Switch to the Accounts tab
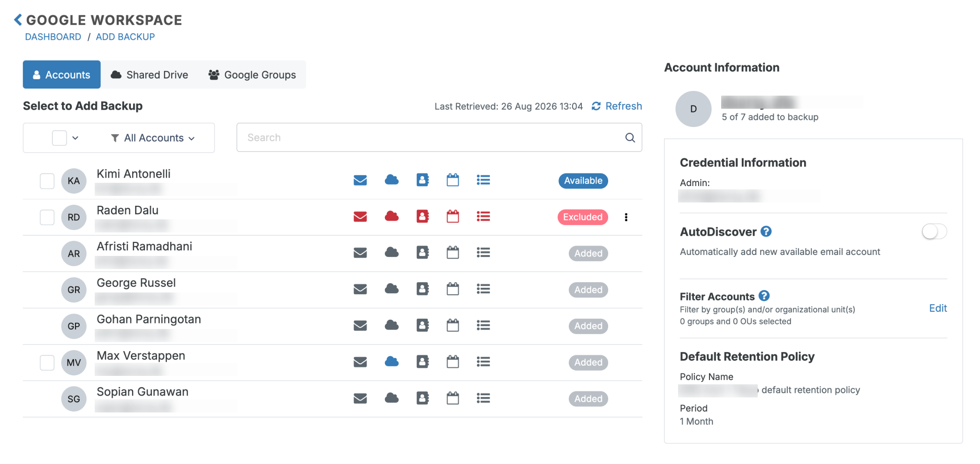This screenshot has width=980, height=464. [61, 75]
